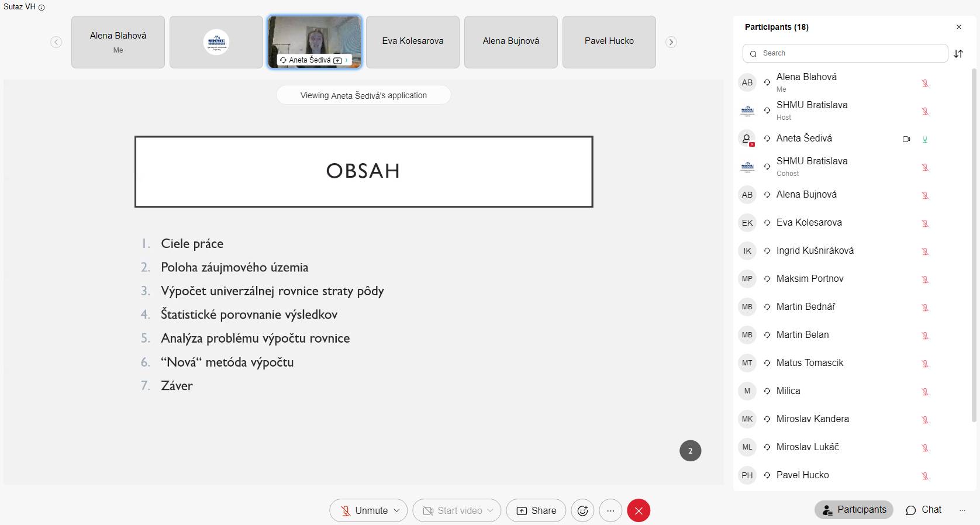Click the meeting info icon beside Sutaz VH
This screenshot has height=525, width=980.
[42, 8]
